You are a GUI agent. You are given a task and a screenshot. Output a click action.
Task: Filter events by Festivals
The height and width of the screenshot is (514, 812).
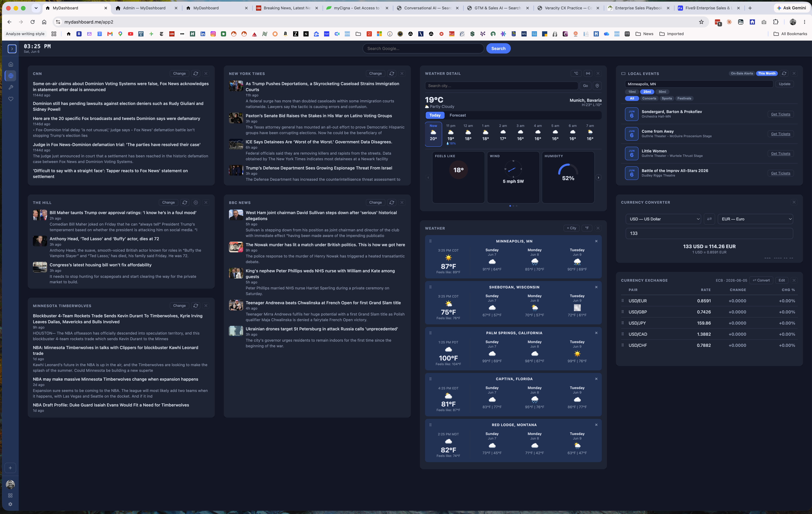[684, 99]
